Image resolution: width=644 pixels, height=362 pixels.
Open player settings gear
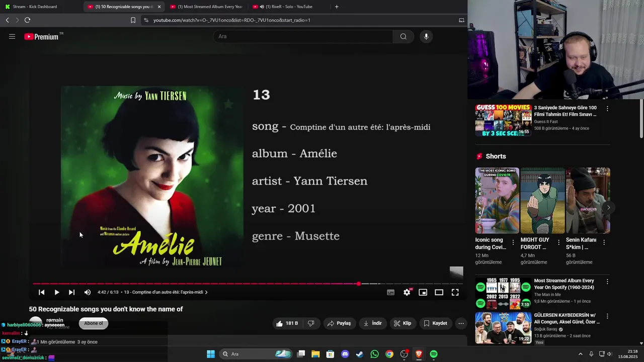[x=407, y=292]
